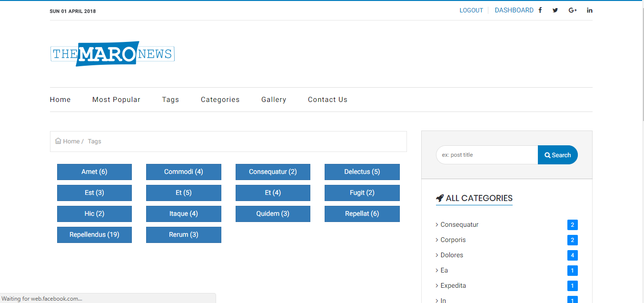644x303 pixels.
Task: Open the Categories menu item
Action: 220,100
